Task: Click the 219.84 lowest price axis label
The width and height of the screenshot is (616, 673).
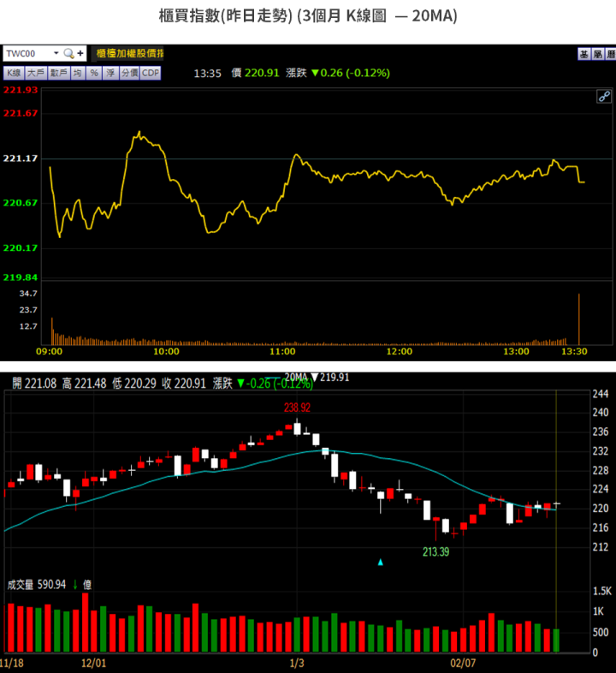Action: click(21, 277)
